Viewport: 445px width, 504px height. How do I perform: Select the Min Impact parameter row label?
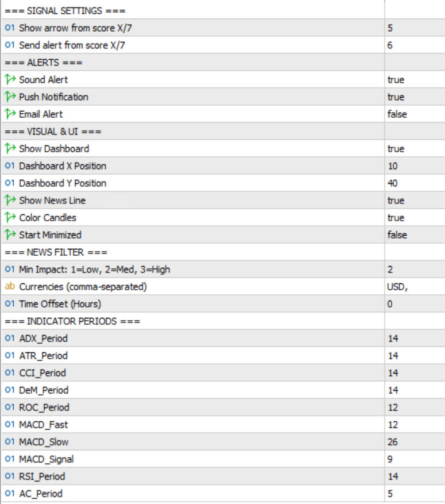click(x=94, y=270)
